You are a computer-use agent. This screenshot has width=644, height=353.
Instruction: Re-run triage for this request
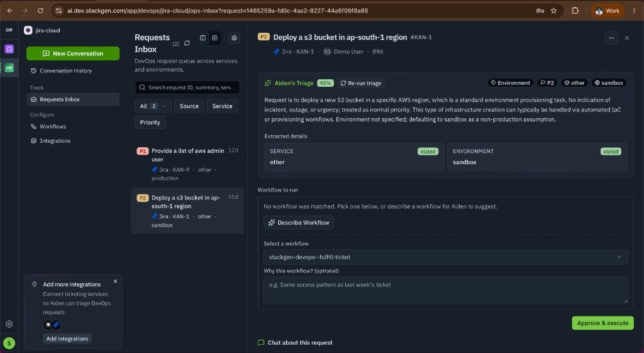click(360, 83)
